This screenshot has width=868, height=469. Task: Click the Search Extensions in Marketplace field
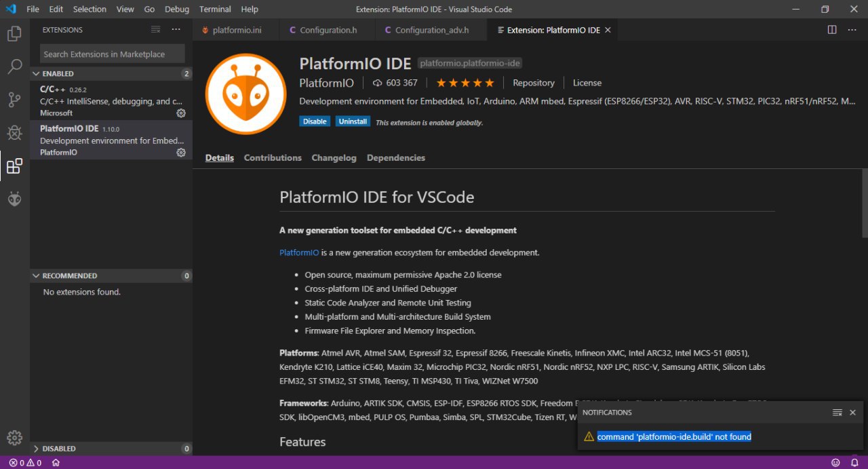point(111,54)
